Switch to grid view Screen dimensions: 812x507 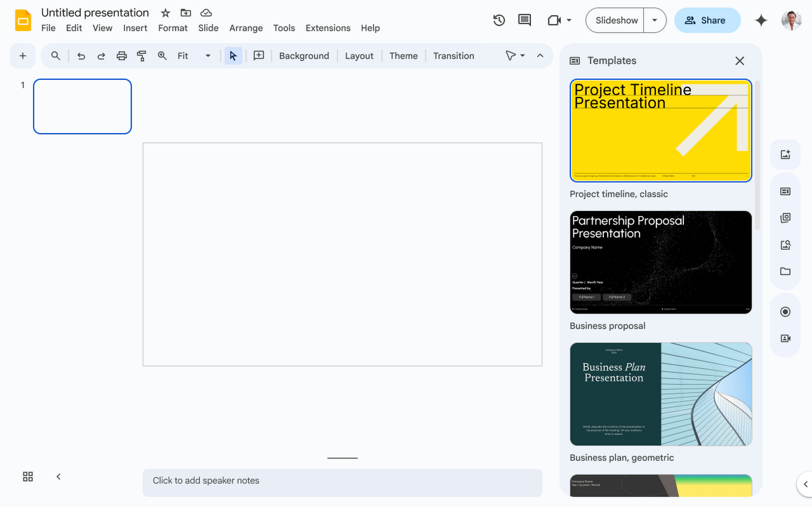coord(27,476)
